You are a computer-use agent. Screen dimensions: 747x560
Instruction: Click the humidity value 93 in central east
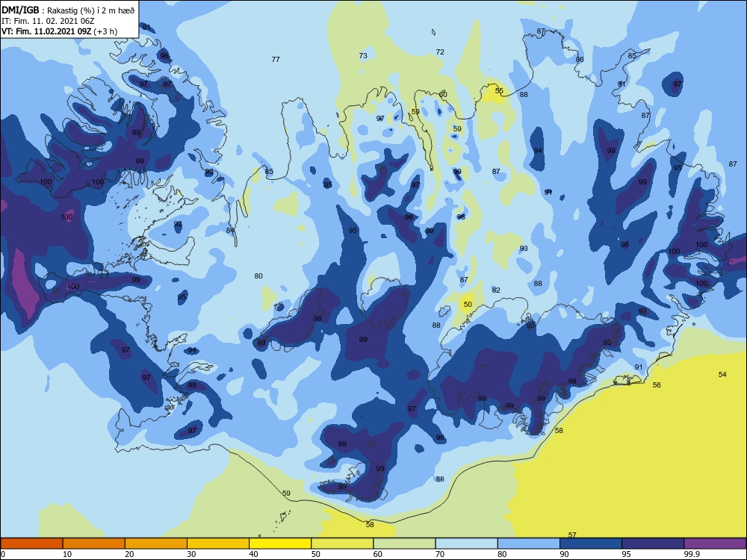[x=524, y=249]
